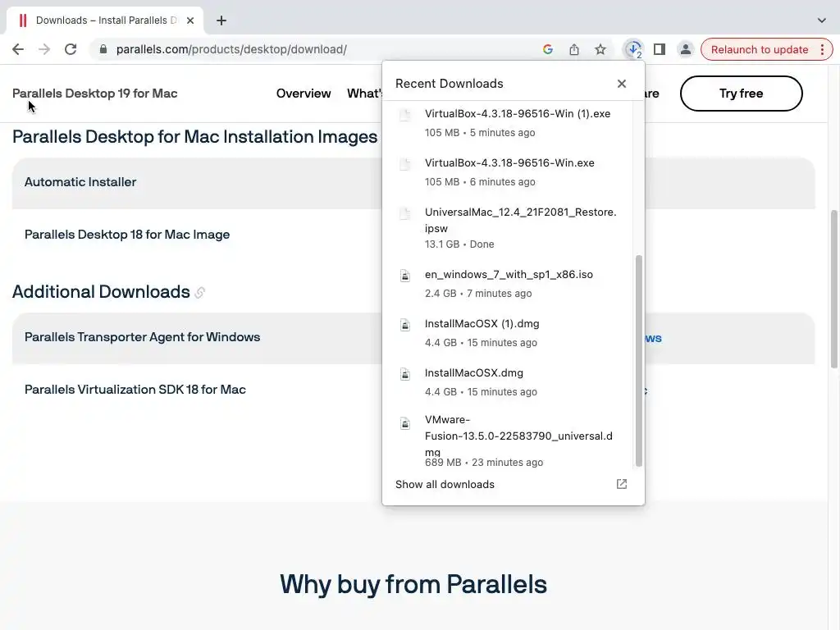Click the downloads list scrollbar thumb
Image resolution: width=840 pixels, height=630 pixels.
pos(638,361)
